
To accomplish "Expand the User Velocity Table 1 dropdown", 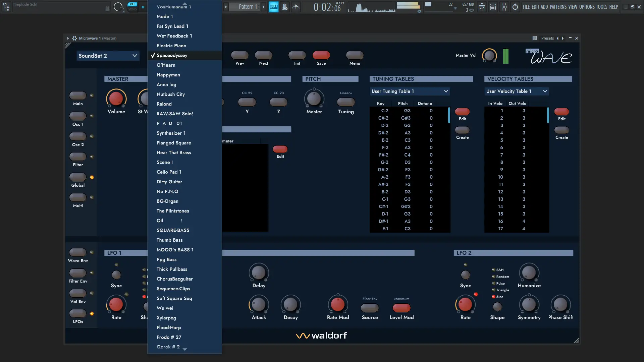I will (x=517, y=91).
